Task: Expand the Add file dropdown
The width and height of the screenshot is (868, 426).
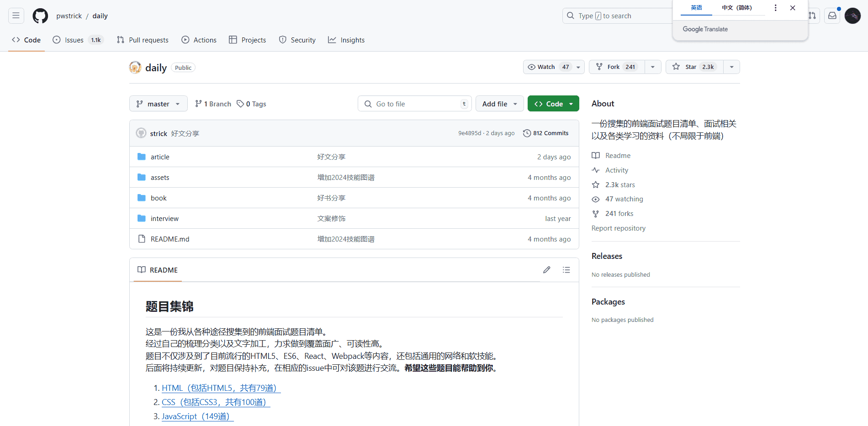Action: pos(499,104)
